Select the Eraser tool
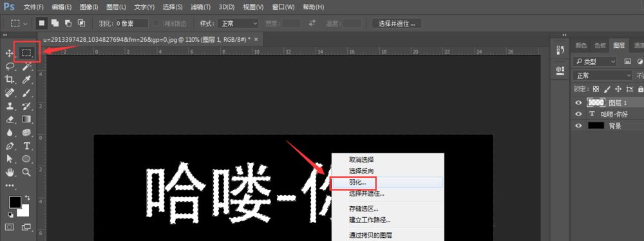 (x=10, y=119)
